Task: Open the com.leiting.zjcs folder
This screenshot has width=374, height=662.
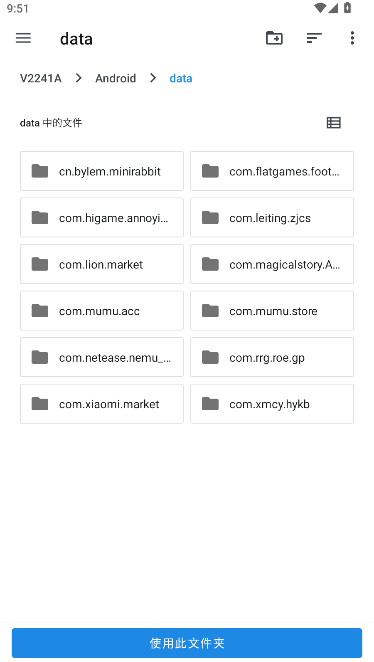Action: [272, 217]
